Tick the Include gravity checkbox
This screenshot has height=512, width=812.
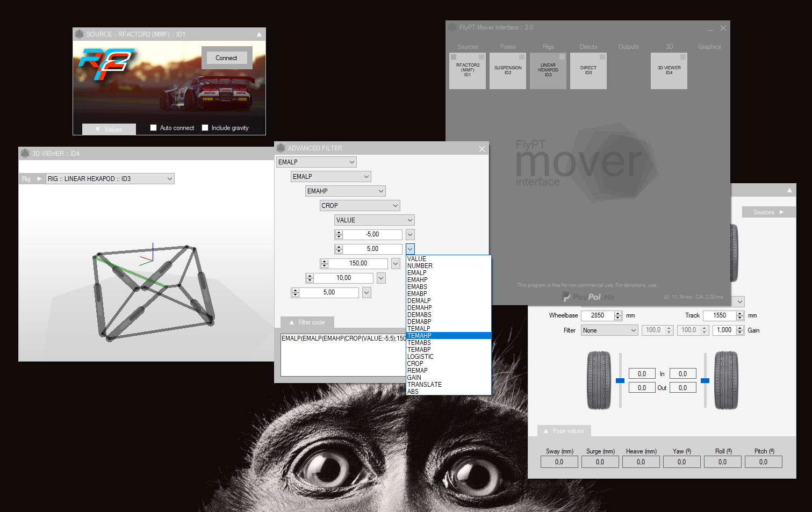click(x=205, y=128)
